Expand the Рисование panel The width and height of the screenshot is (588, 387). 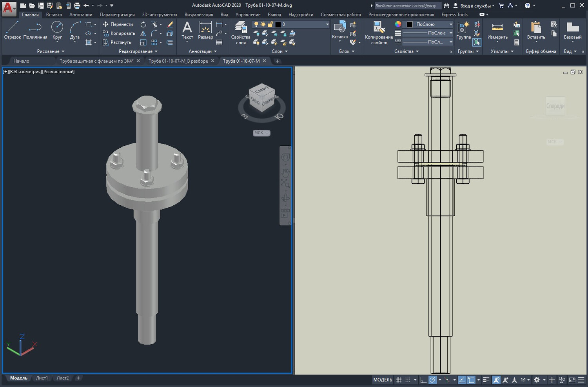(51, 51)
